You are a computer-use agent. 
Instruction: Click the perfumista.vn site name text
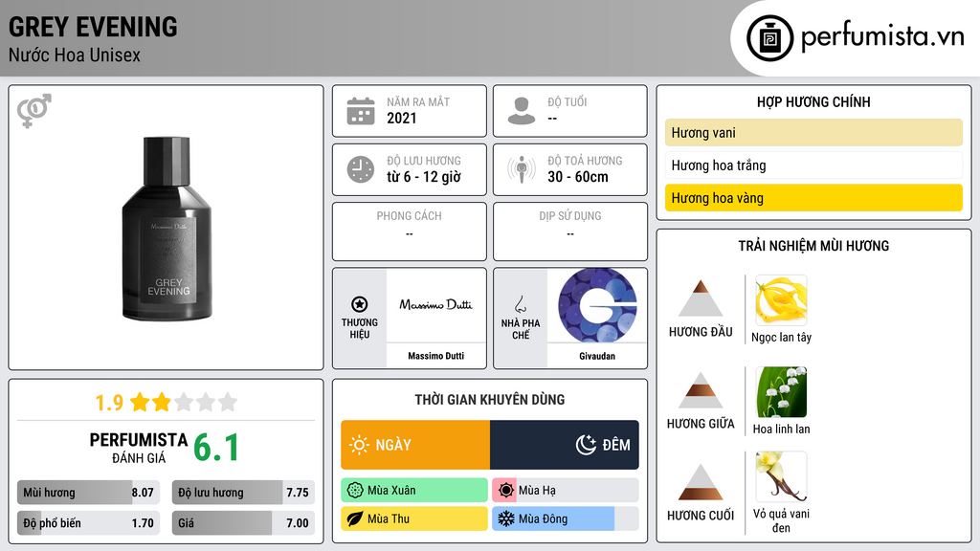point(882,36)
